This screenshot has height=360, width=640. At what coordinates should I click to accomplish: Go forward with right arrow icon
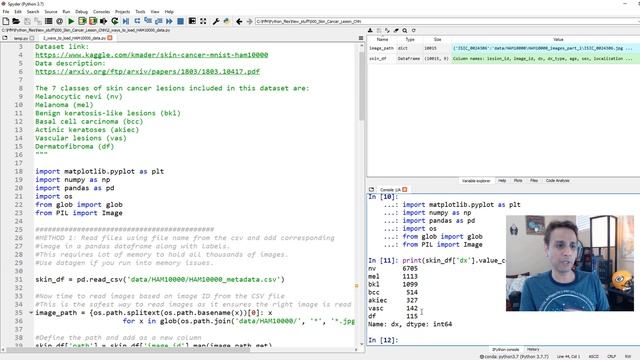tap(249, 21)
